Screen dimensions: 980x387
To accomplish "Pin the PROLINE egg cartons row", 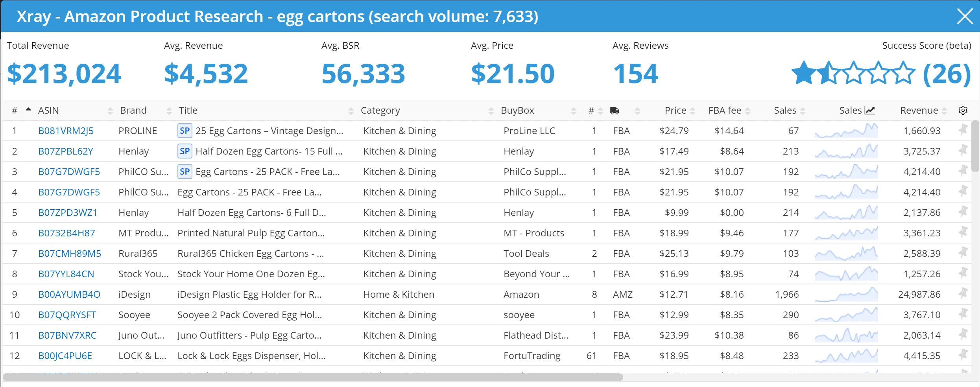I will [x=963, y=130].
